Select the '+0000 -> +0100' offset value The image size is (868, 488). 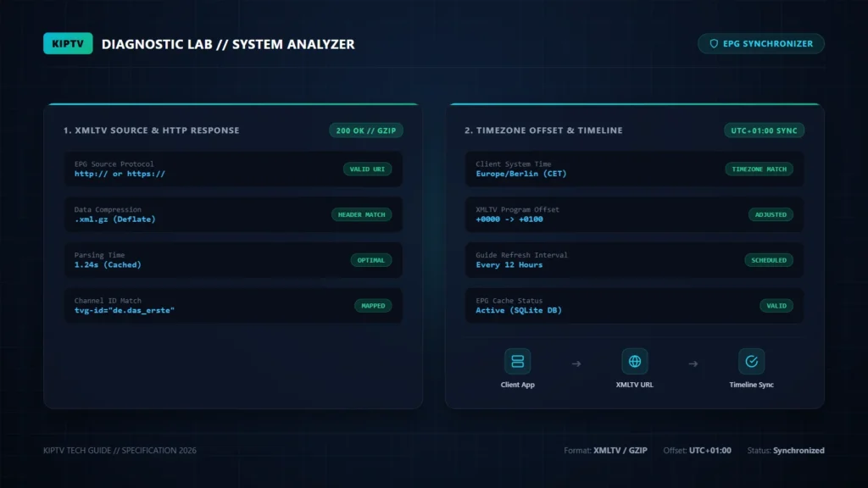pos(509,219)
